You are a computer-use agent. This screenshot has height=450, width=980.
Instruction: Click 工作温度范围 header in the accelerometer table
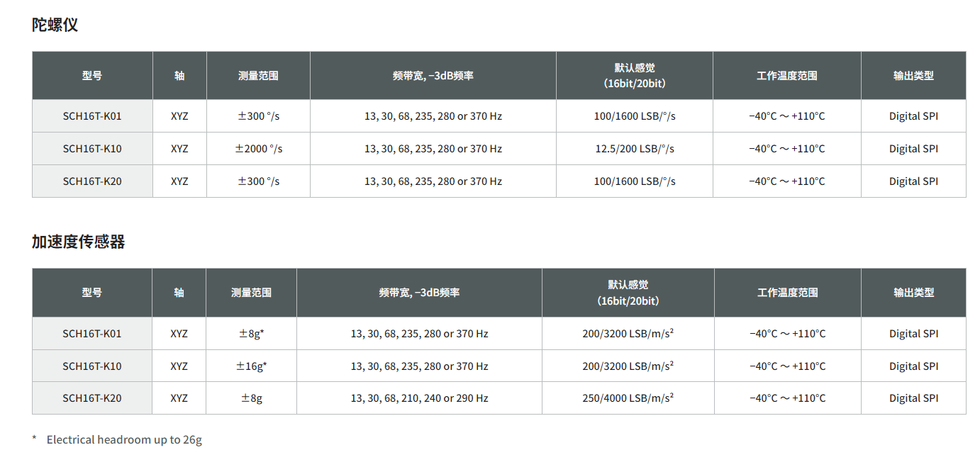(x=787, y=293)
